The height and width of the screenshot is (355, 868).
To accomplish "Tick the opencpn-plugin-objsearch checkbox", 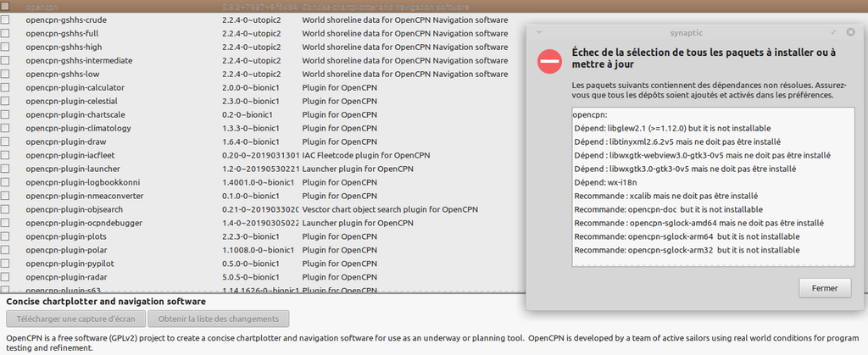I will [5, 209].
